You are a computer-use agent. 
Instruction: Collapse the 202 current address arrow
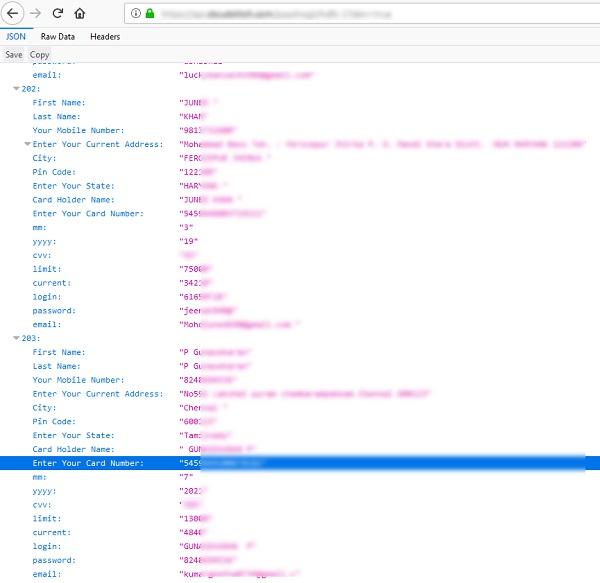click(28, 144)
